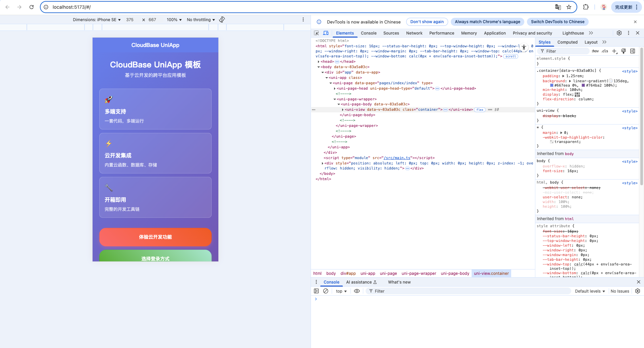The width and height of the screenshot is (644, 348).
Task: Expand the padding shorthand property
Action: point(563,76)
